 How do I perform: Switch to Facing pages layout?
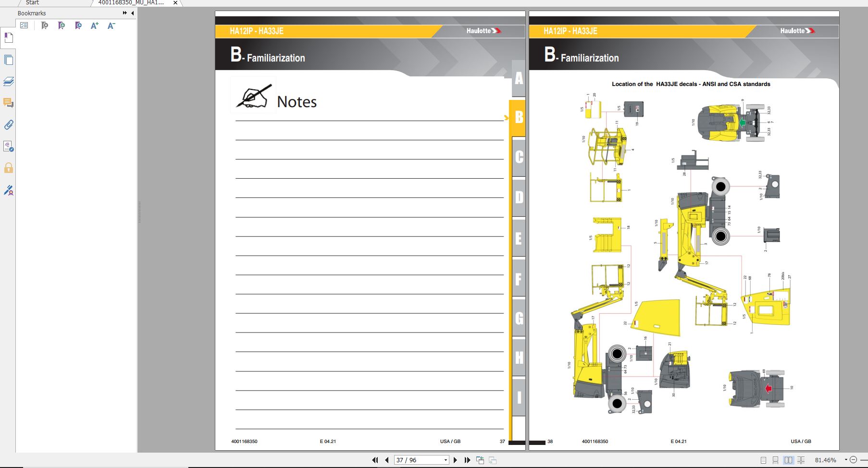[x=788, y=460]
